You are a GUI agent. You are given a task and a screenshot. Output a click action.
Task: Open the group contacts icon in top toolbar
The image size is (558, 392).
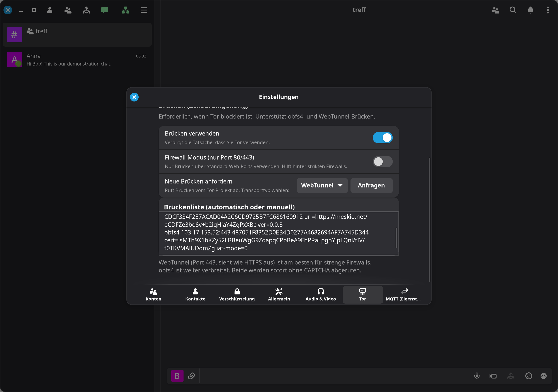coord(68,10)
